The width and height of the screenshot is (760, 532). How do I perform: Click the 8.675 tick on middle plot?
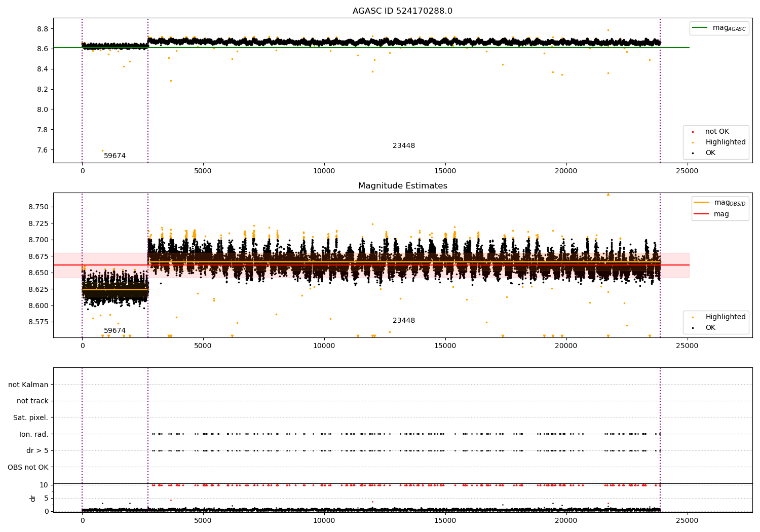pyautogui.click(x=39, y=256)
